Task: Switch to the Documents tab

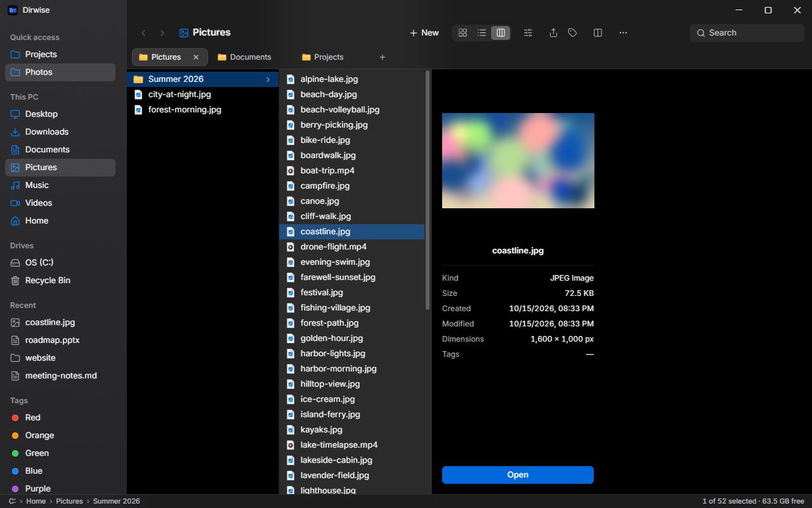Action: (251, 57)
